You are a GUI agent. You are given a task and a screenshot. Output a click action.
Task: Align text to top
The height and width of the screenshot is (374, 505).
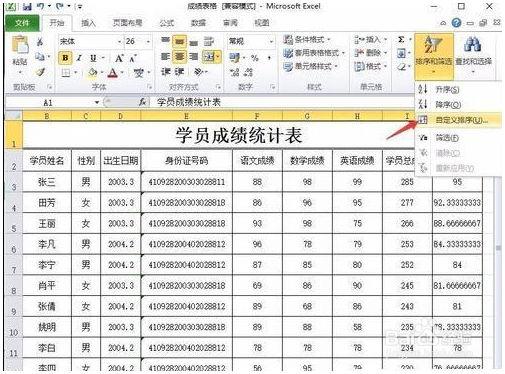(x=165, y=41)
